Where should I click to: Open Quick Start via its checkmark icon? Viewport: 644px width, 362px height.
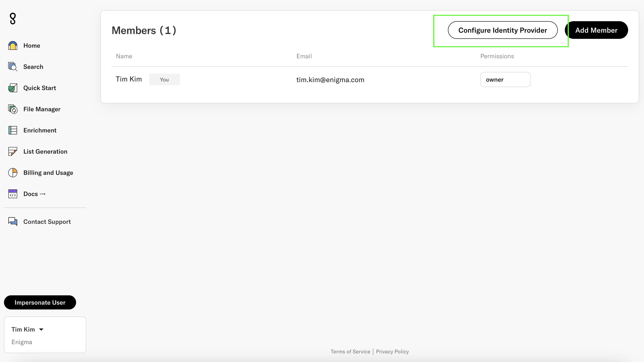(x=13, y=88)
